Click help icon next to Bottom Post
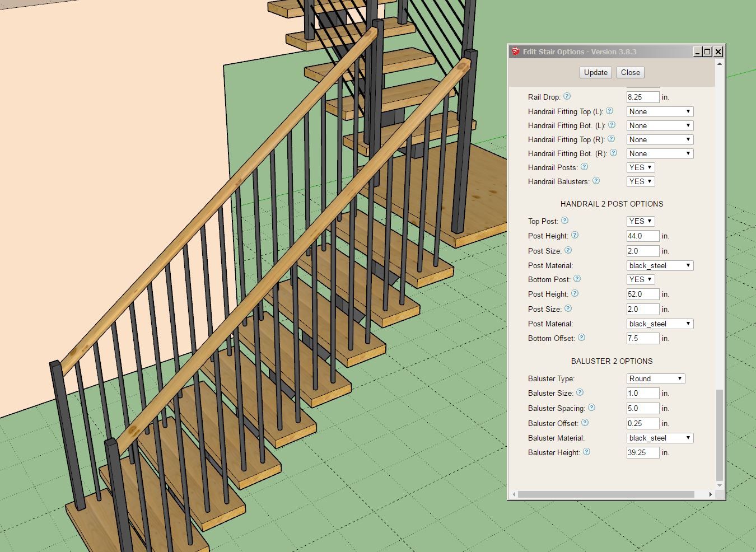 point(577,279)
